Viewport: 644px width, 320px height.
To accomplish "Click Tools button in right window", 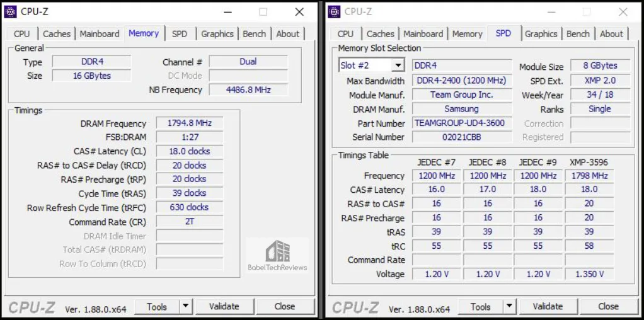I will coord(481,307).
